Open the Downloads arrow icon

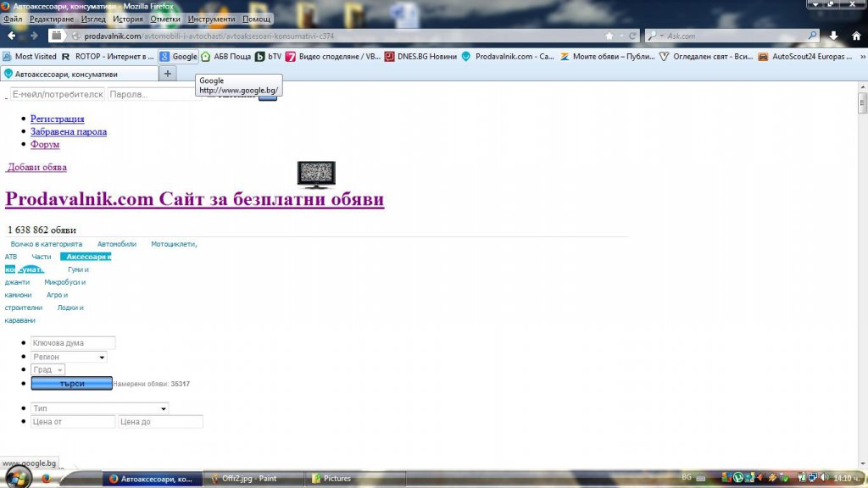pos(834,36)
